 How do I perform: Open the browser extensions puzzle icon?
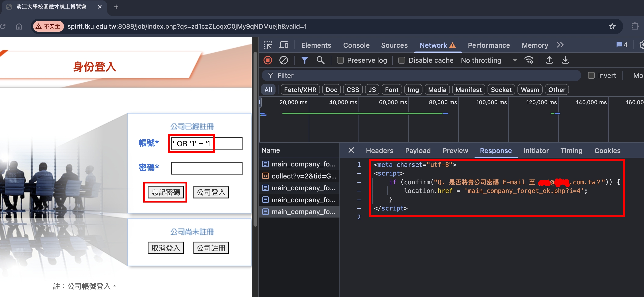635,26
